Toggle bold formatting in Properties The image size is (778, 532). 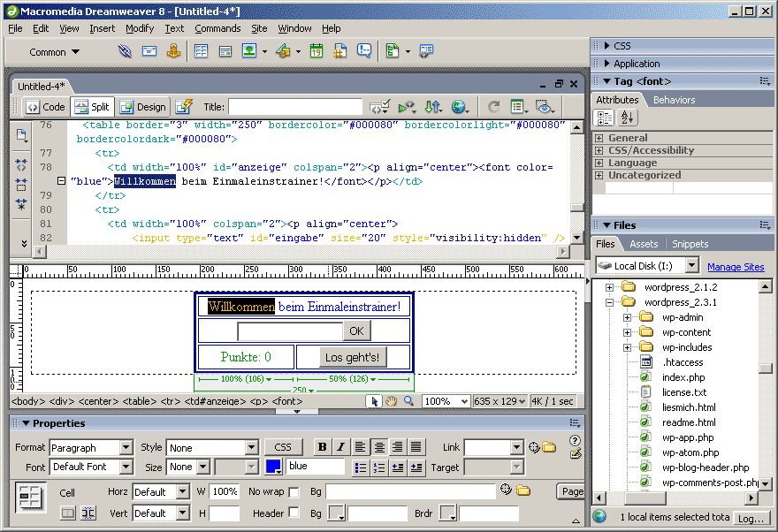(323, 447)
